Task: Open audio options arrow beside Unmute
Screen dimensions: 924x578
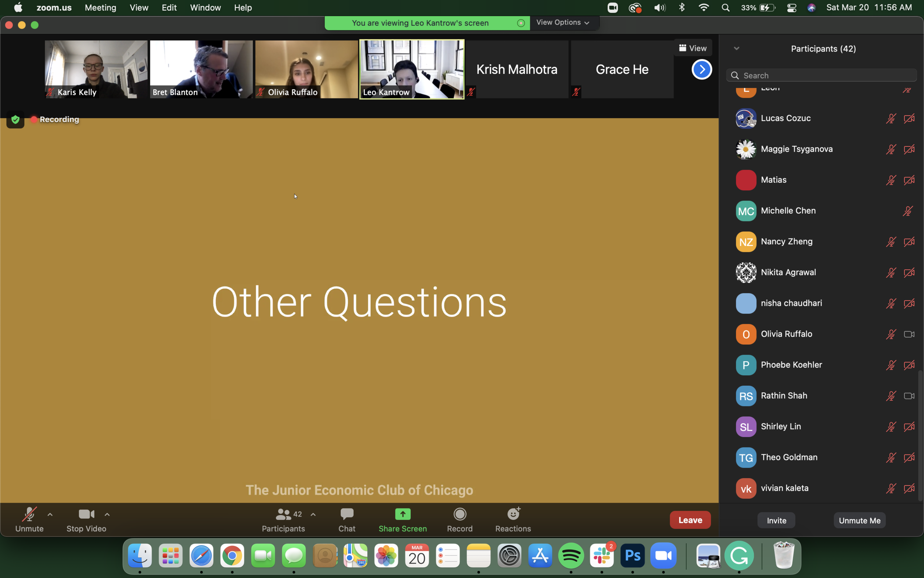Action: [50, 514]
